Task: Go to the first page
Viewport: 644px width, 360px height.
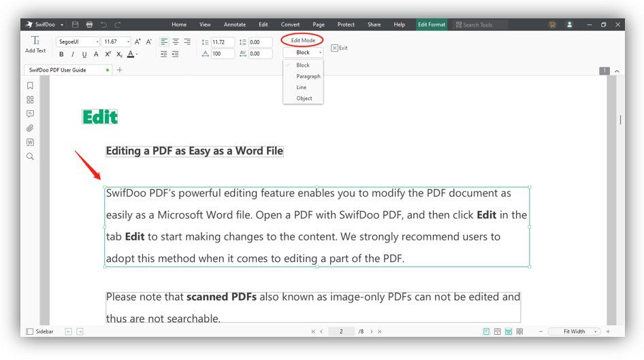Action: (313, 331)
